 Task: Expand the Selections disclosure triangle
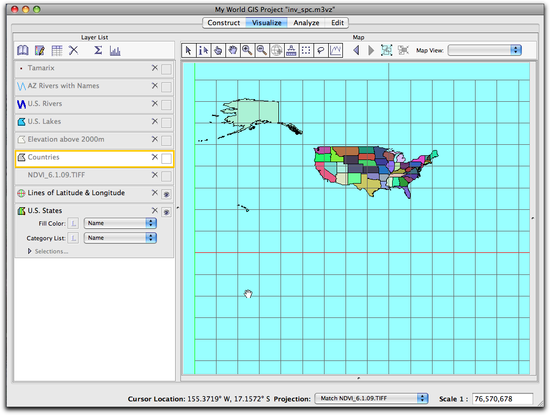click(x=30, y=251)
